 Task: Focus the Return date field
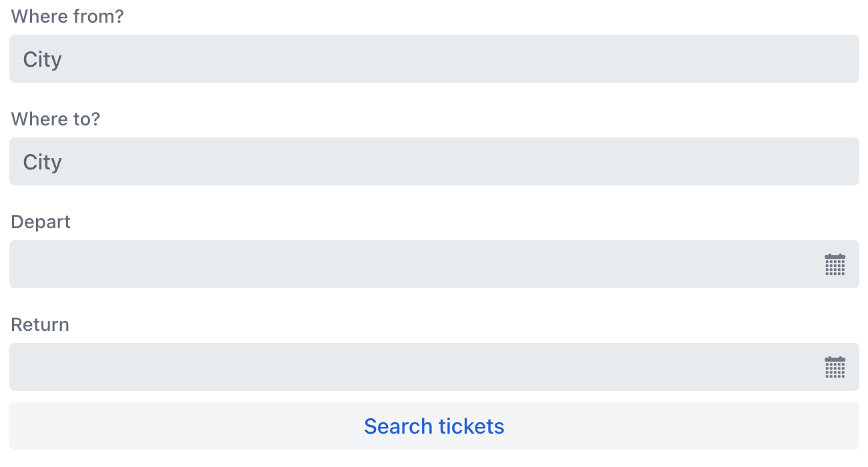pos(414,367)
